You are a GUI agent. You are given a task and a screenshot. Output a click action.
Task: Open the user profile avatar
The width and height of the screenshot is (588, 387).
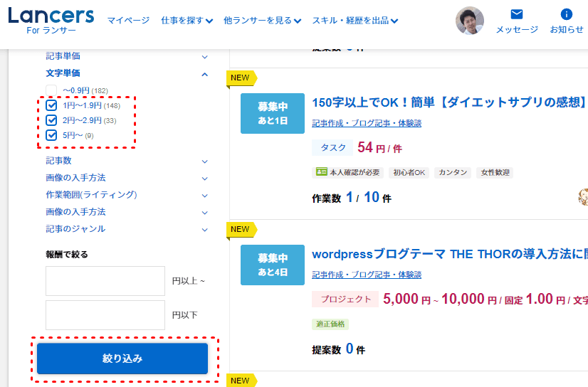pos(469,21)
